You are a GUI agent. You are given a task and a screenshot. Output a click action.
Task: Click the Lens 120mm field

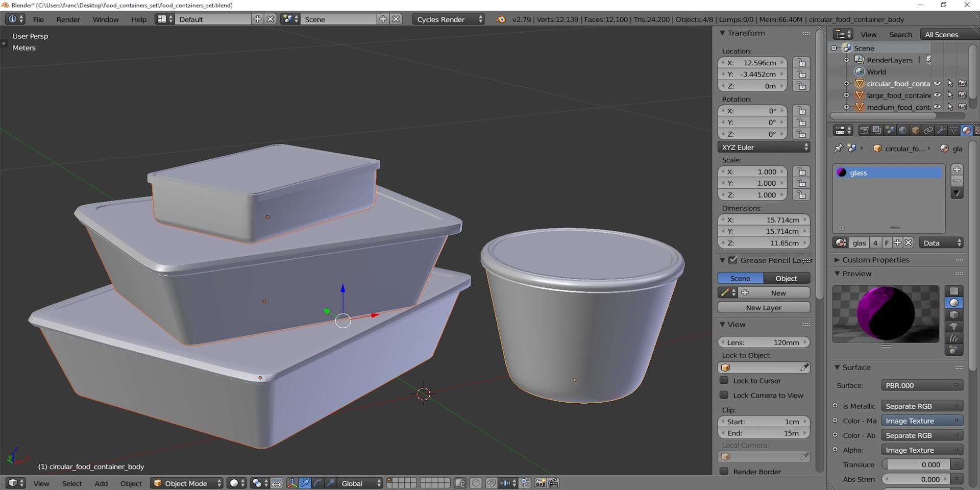pos(764,342)
